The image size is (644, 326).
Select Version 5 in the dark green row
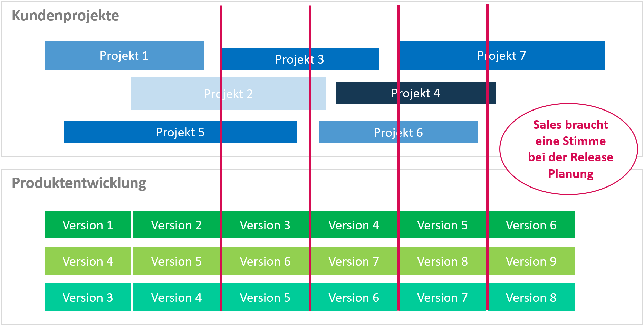pyautogui.click(x=442, y=225)
